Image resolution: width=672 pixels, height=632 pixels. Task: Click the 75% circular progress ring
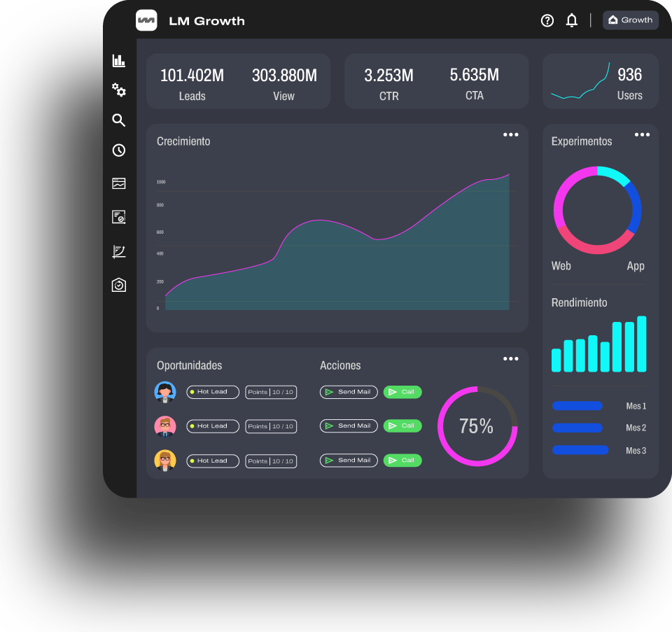(x=477, y=426)
